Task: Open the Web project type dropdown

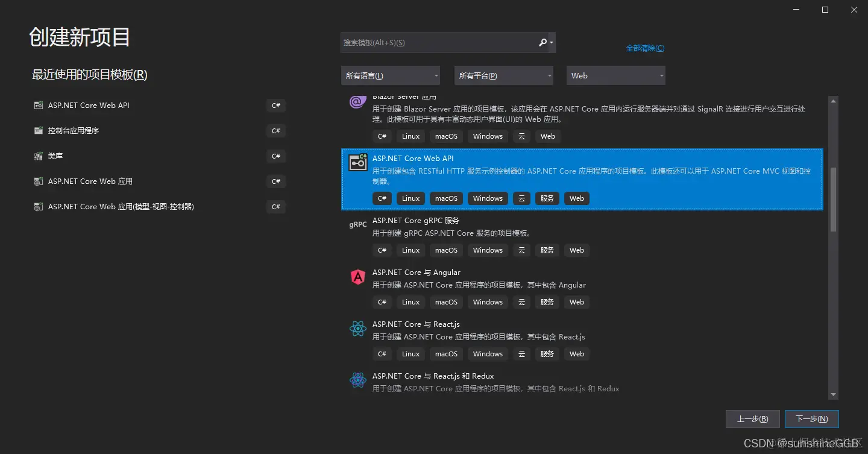Action: pyautogui.click(x=616, y=75)
